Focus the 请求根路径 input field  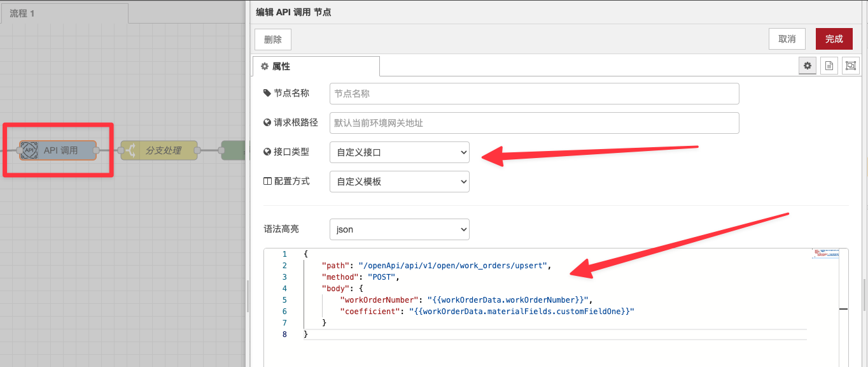tap(534, 123)
